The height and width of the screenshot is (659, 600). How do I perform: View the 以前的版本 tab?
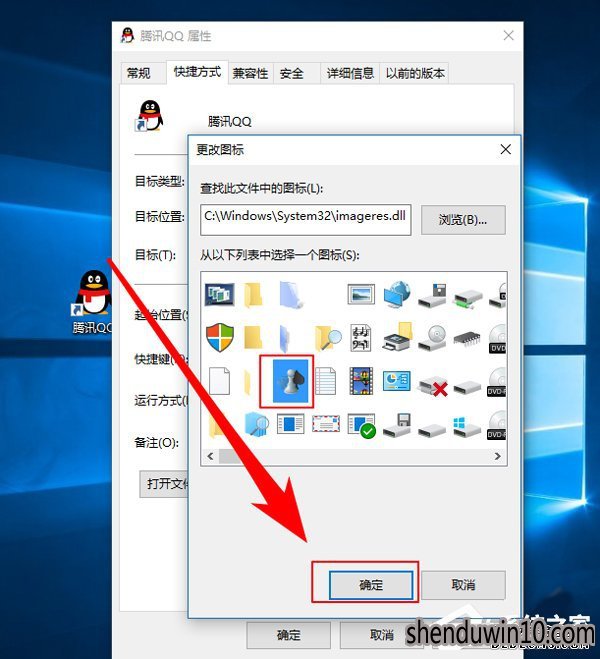click(x=415, y=74)
